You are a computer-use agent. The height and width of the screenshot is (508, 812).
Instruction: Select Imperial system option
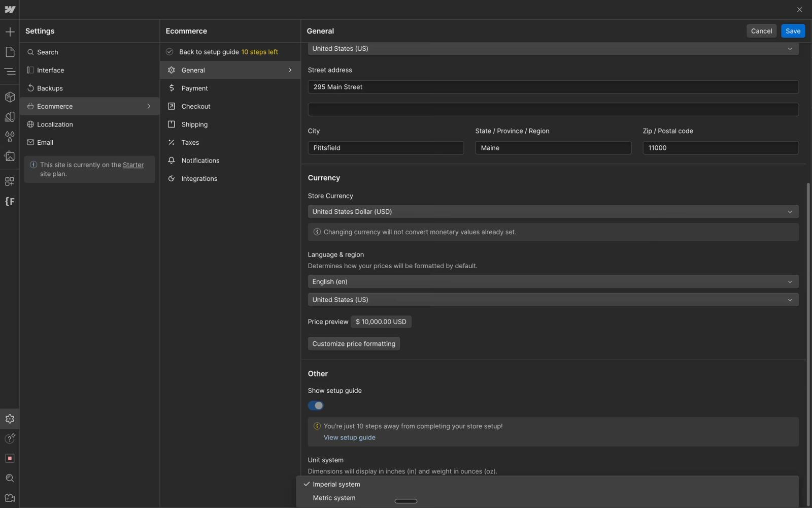click(x=548, y=485)
